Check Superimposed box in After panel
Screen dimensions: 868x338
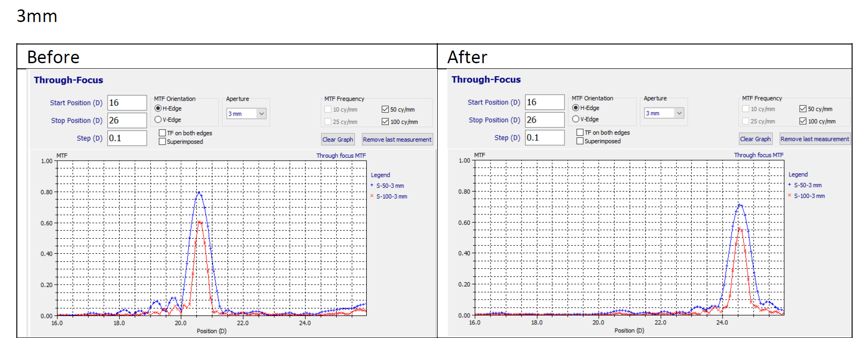[580, 141]
